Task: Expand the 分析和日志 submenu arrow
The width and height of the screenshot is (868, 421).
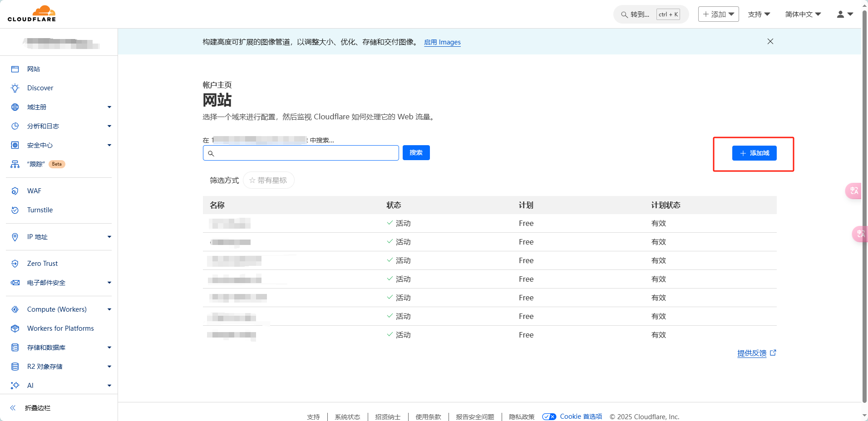Action: coord(109,126)
